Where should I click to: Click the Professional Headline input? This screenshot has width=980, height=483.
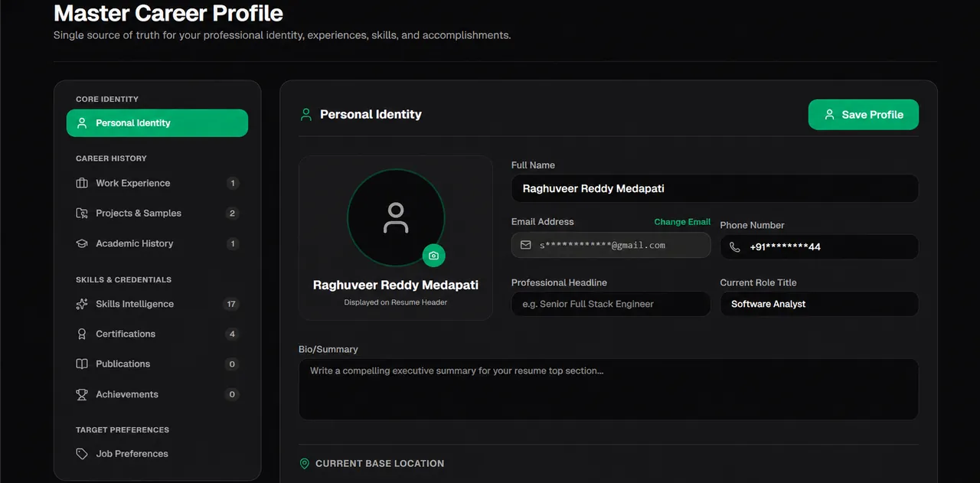pos(611,304)
